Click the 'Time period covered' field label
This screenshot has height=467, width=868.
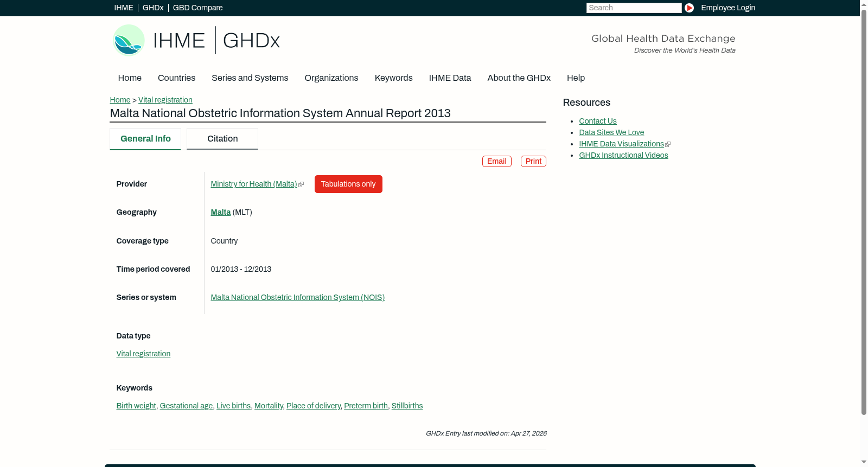pyautogui.click(x=154, y=269)
